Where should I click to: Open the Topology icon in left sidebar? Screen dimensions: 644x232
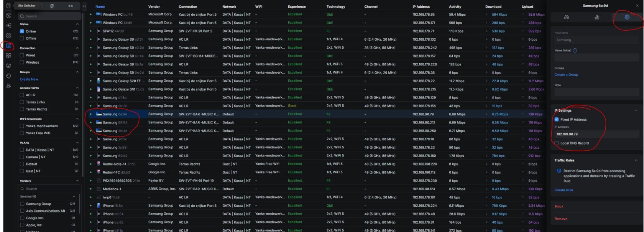pyautogui.click(x=8, y=25)
